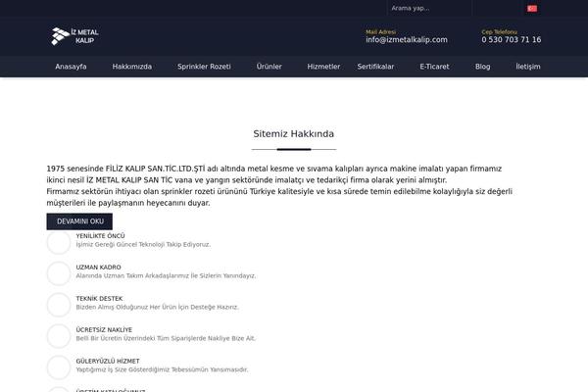The width and height of the screenshot is (588, 392).
Task: Click the DEVAMINI OKU button
Action: tap(79, 221)
